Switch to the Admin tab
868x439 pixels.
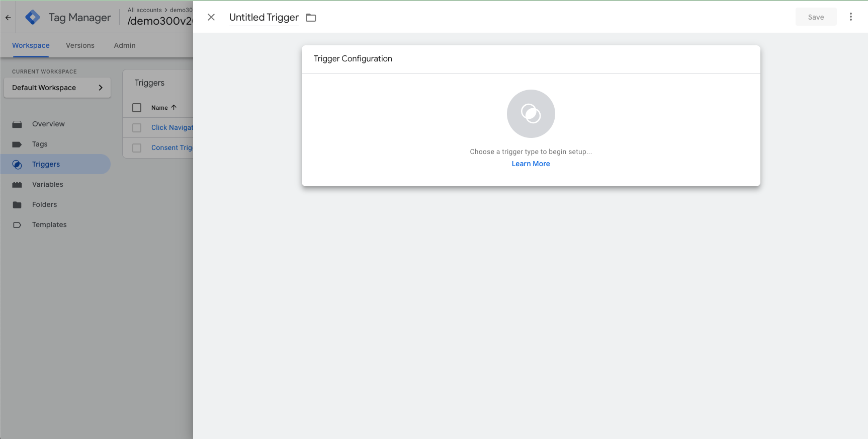(125, 45)
